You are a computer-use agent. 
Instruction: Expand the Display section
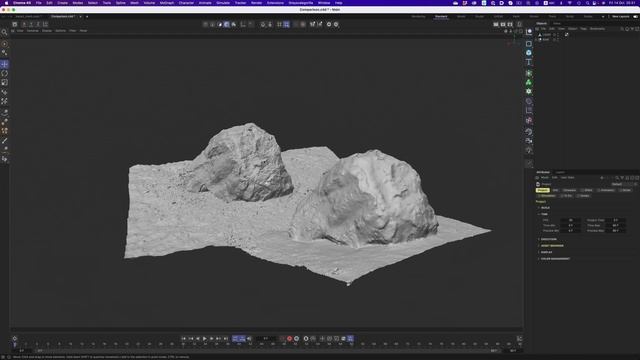546,252
